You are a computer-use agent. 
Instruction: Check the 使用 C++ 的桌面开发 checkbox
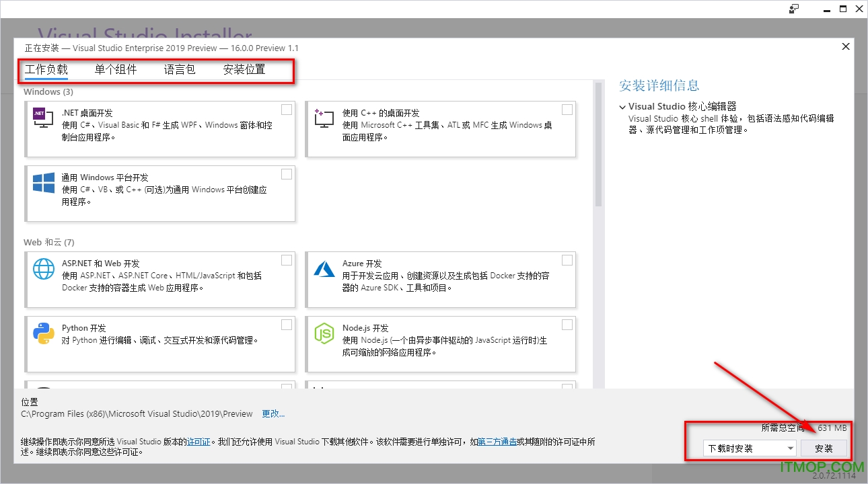[x=567, y=110]
